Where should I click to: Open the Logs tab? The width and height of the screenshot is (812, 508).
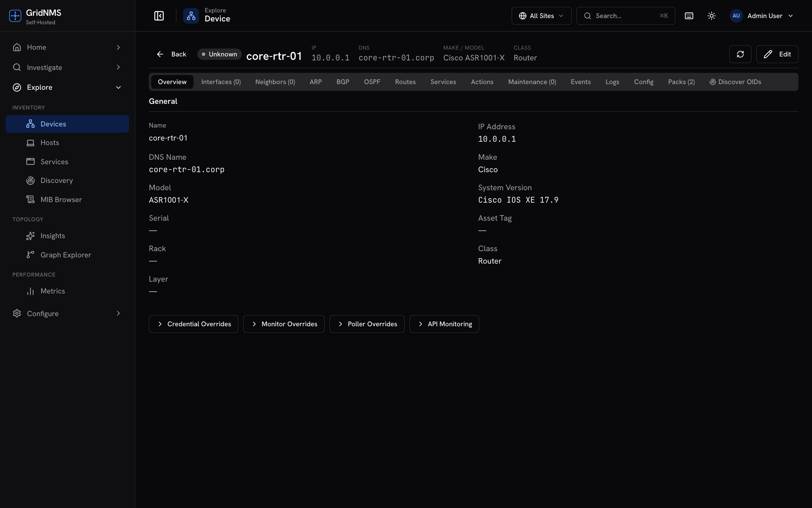click(612, 82)
